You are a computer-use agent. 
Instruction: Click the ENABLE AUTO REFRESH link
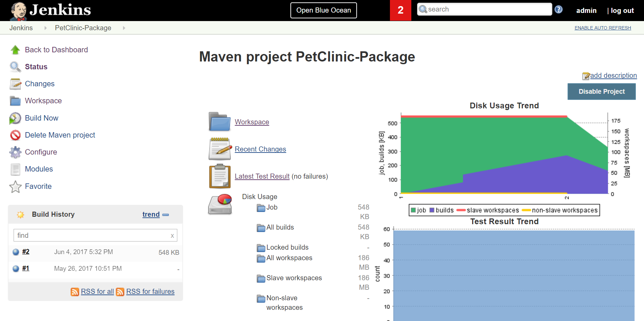603,28
